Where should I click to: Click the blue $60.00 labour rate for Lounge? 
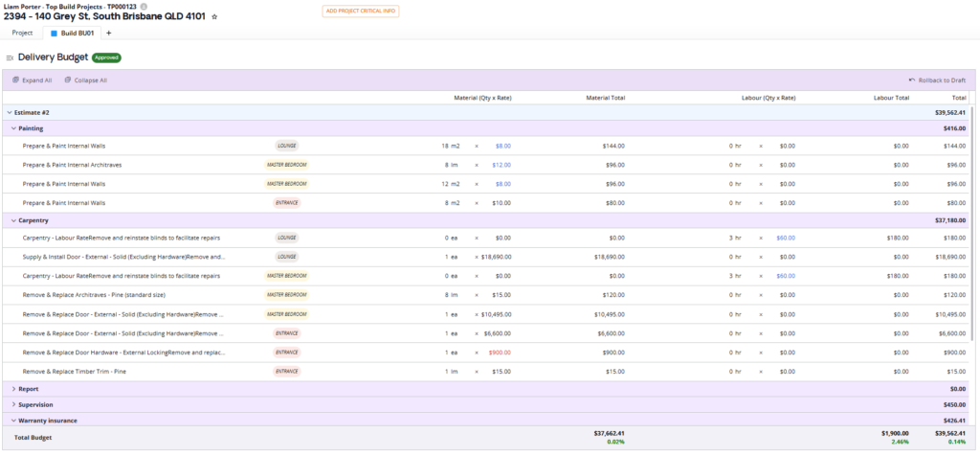click(785, 238)
